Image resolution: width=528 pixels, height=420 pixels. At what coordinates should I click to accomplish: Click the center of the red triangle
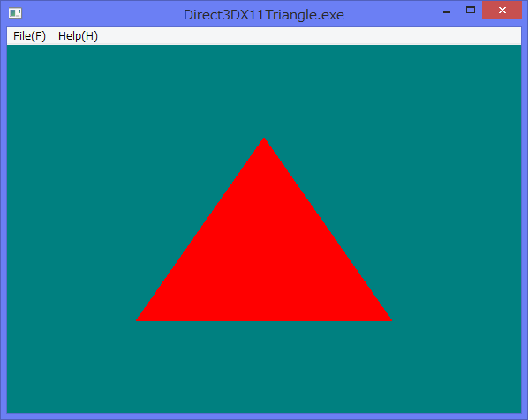(264, 259)
